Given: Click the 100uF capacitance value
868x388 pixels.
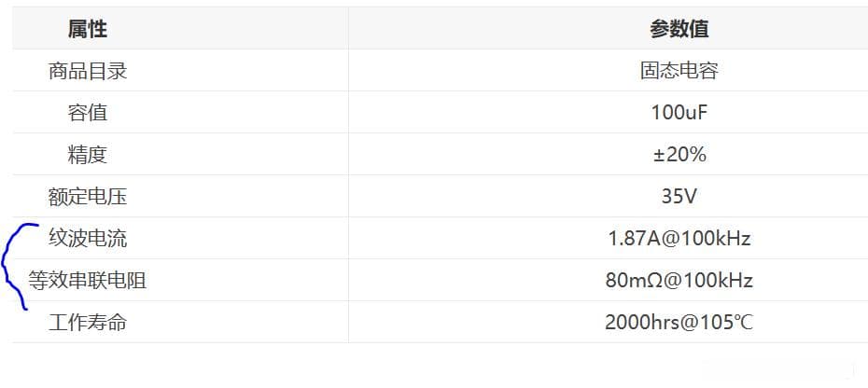Looking at the screenshot, I should tap(679, 113).
